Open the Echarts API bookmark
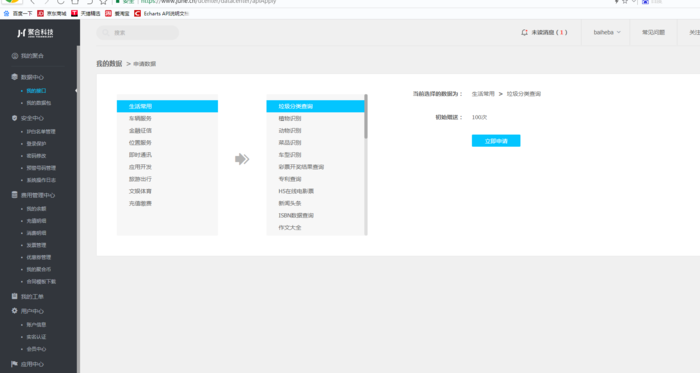Screen dimensions: 700x373 pos(161,13)
